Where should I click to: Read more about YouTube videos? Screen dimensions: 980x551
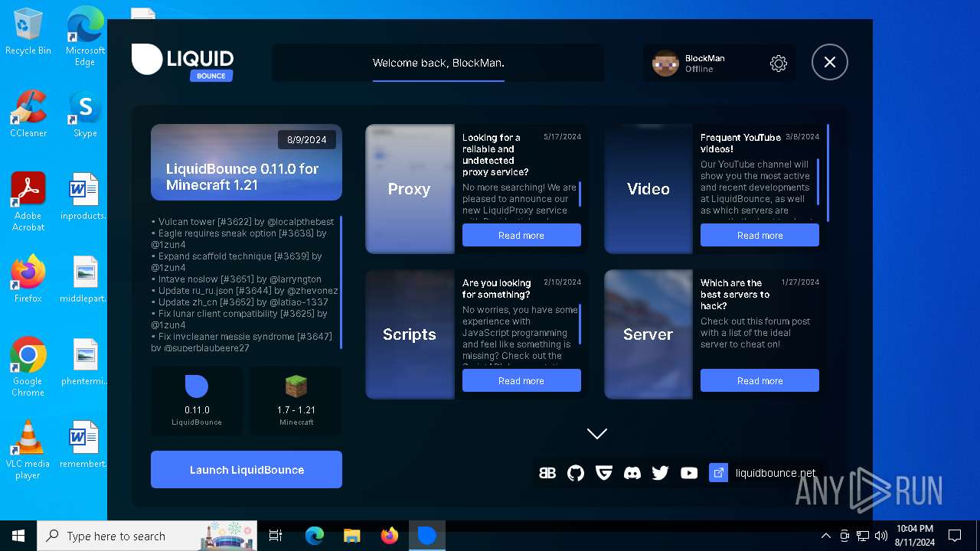click(x=759, y=235)
